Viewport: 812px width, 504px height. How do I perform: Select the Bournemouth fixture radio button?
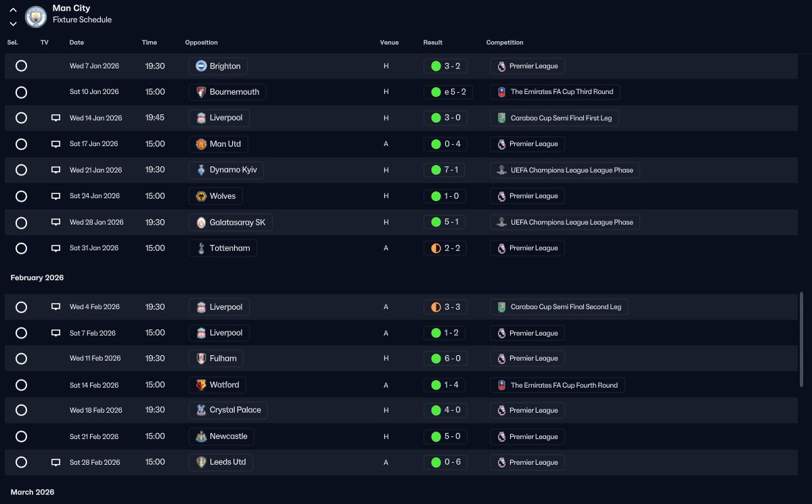21,92
